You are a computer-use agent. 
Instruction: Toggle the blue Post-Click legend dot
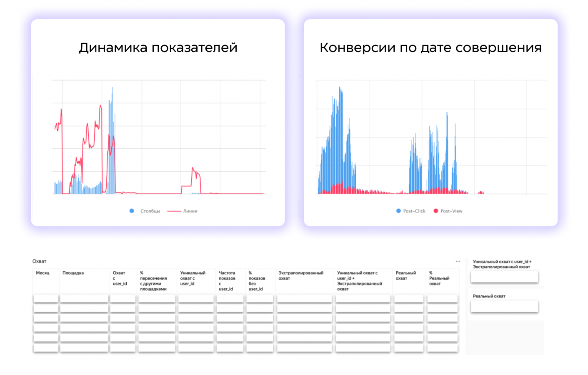[x=398, y=211]
